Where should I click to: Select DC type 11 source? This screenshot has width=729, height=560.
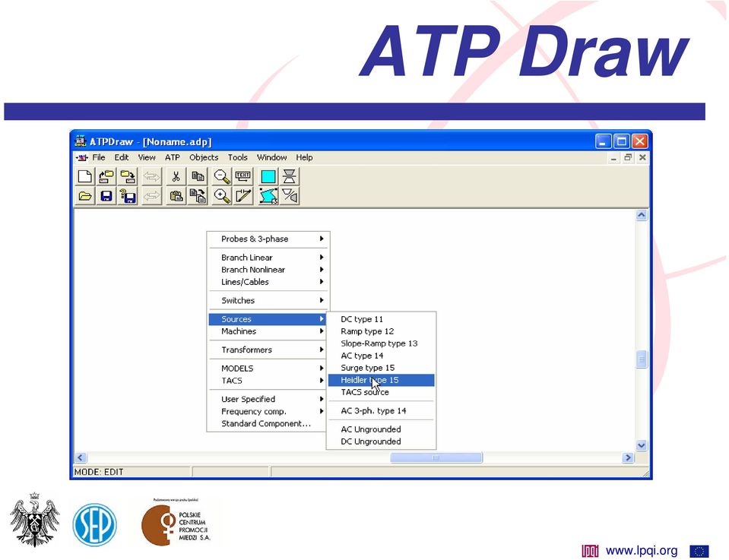click(x=382, y=319)
